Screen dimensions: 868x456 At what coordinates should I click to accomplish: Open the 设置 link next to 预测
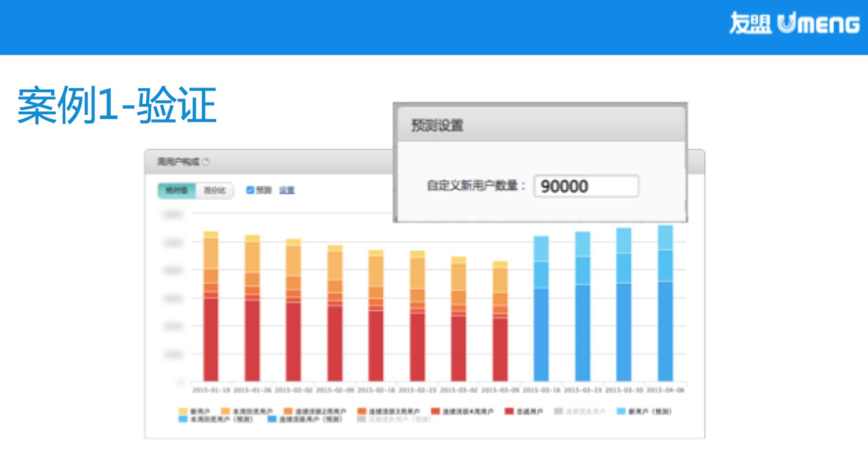pos(287,190)
